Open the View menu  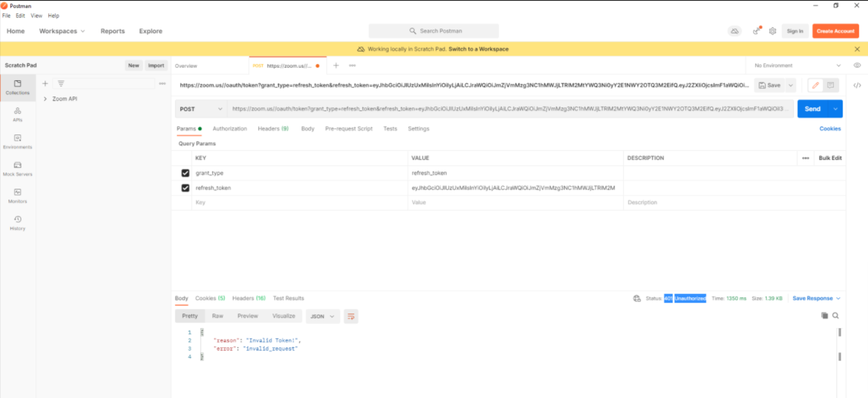37,16
